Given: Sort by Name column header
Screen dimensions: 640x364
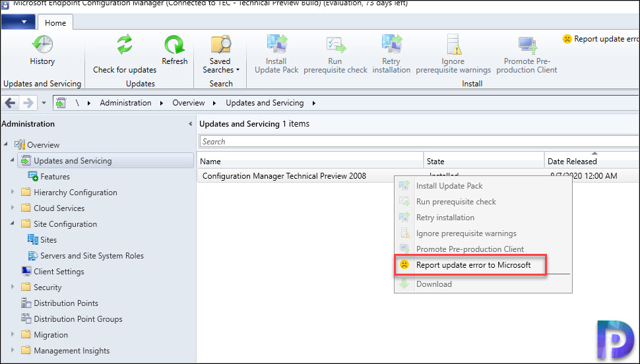Looking at the screenshot, I should (310, 161).
